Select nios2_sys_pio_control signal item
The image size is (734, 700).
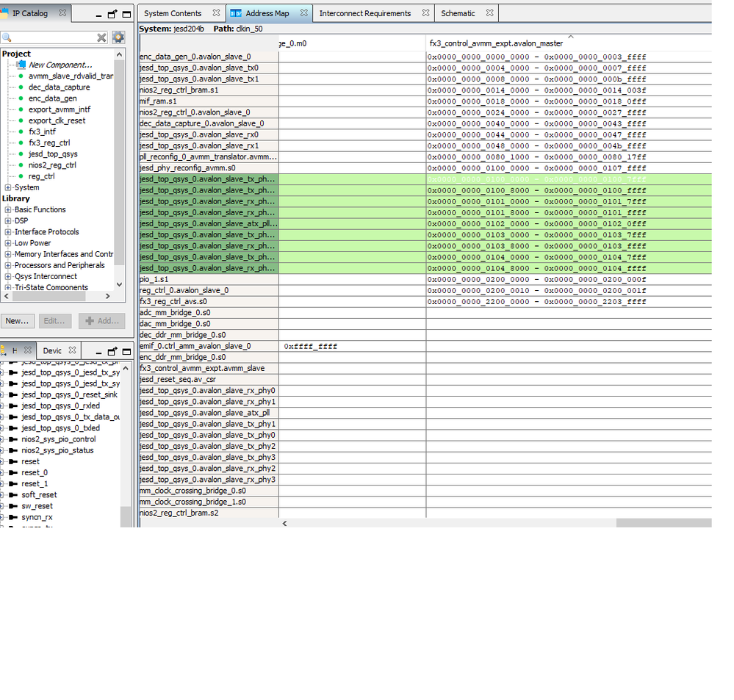click(x=59, y=439)
